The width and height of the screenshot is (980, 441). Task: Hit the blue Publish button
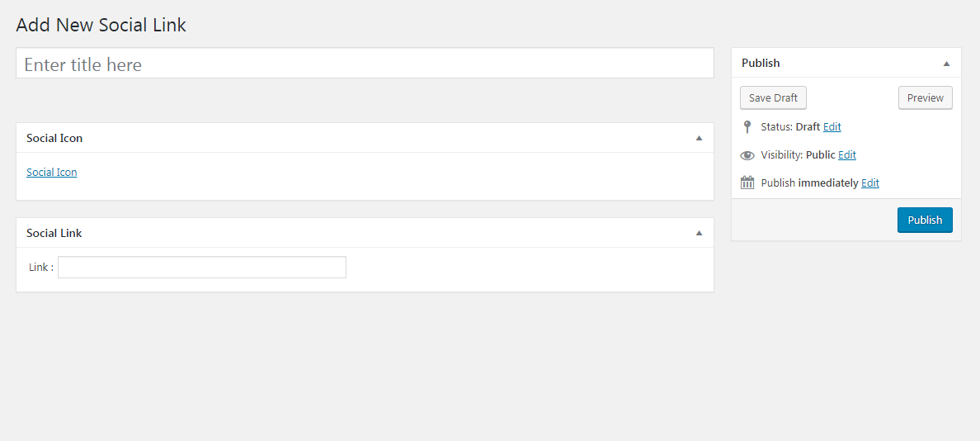click(x=924, y=220)
